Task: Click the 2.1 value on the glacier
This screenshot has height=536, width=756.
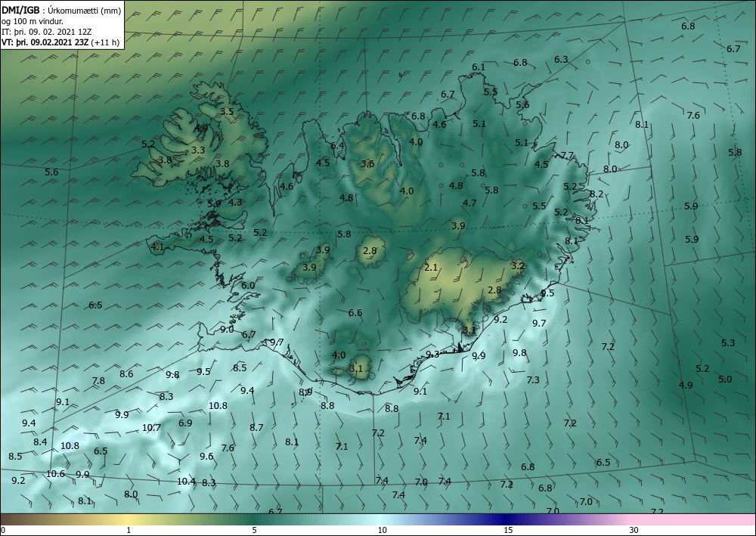Action: (431, 267)
